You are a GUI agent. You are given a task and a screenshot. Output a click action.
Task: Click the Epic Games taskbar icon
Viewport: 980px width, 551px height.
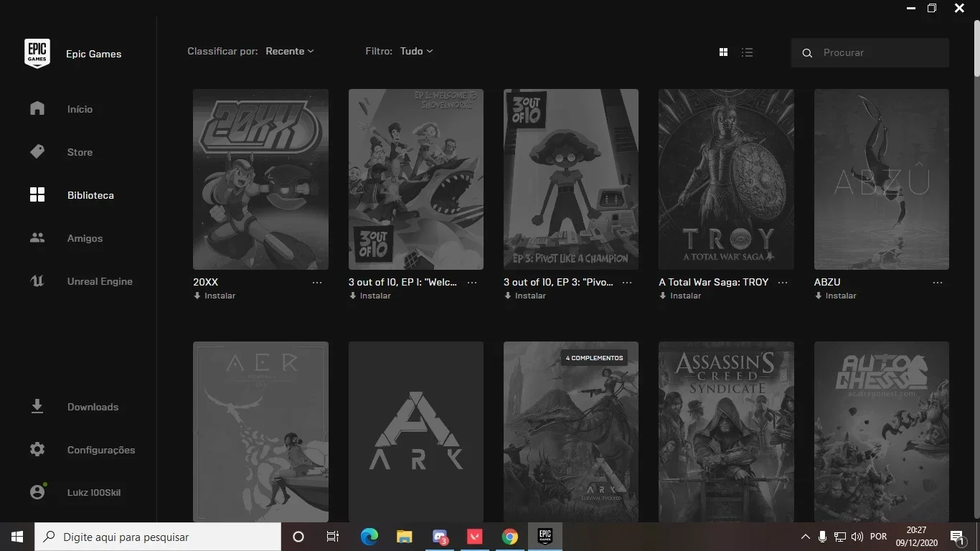[545, 537]
